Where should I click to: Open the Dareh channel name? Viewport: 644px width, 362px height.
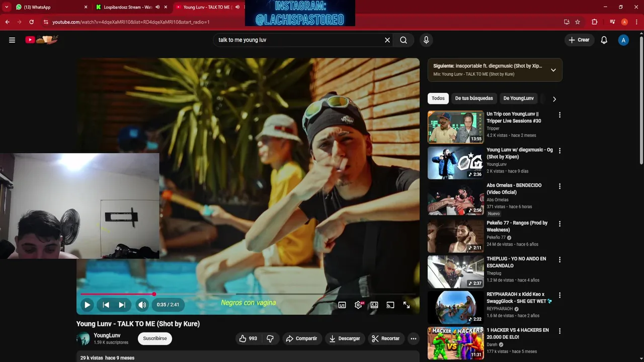tap(492, 345)
